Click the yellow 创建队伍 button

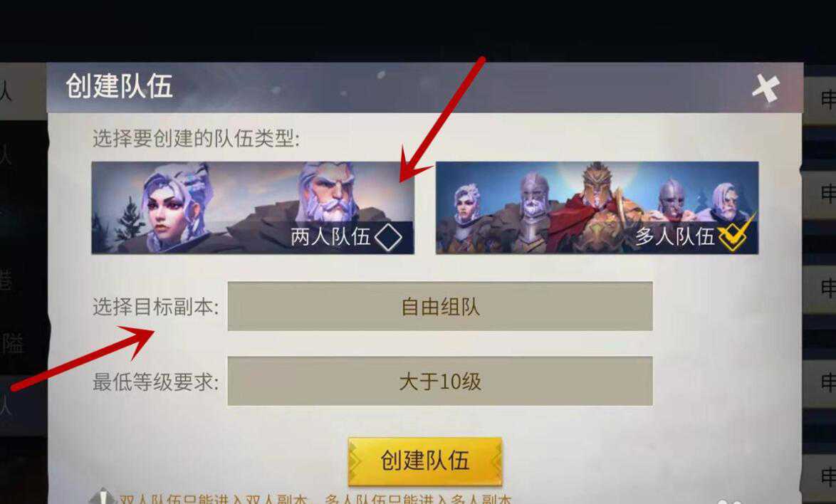(425, 461)
